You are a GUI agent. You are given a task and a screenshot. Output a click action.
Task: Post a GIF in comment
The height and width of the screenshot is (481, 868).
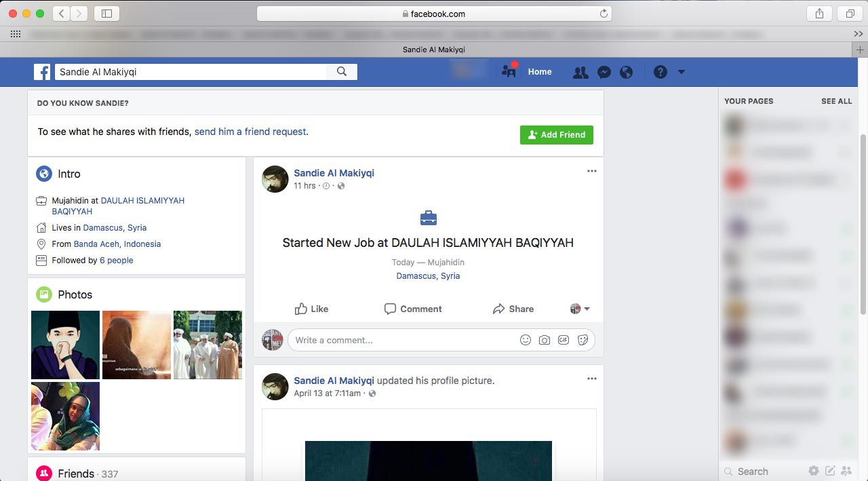coord(564,341)
